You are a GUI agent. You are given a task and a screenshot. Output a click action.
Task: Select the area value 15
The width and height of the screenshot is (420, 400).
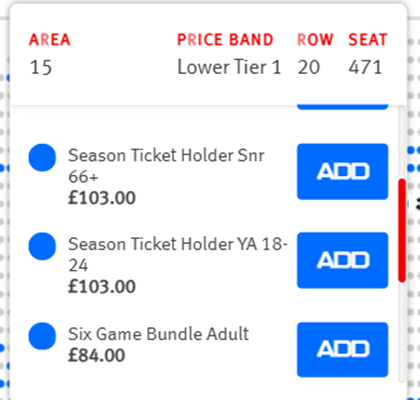41,68
